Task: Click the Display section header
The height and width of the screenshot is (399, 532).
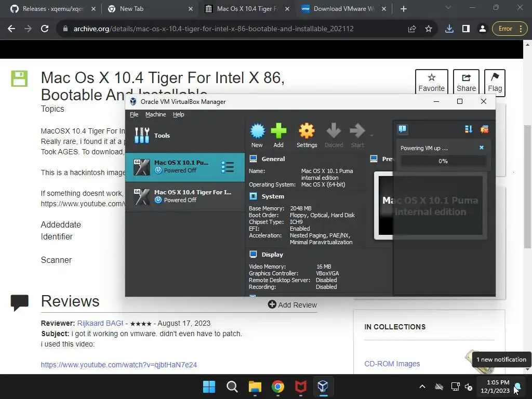Action: 272,255
